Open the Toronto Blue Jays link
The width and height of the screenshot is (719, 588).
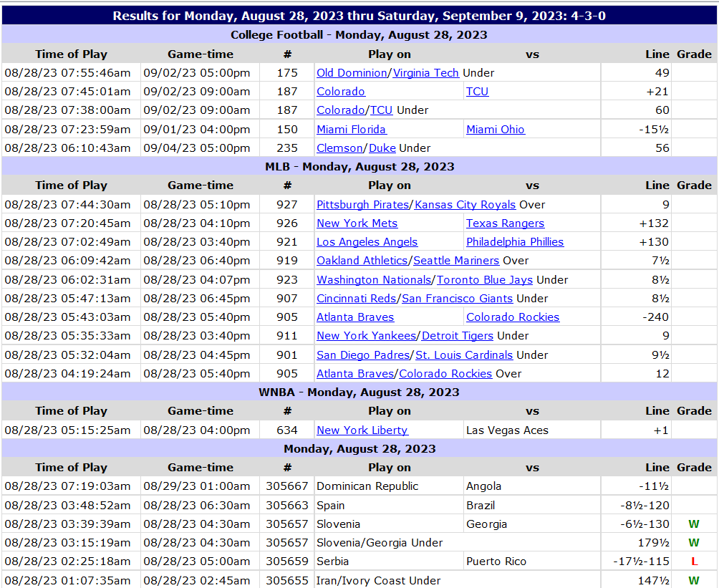tap(485, 280)
